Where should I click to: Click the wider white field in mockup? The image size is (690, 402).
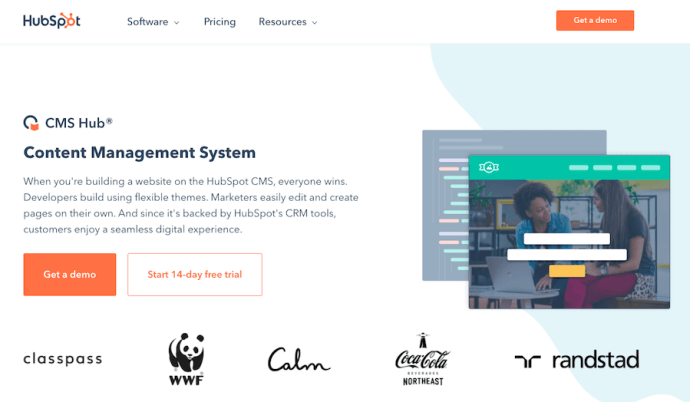pyautogui.click(x=567, y=255)
